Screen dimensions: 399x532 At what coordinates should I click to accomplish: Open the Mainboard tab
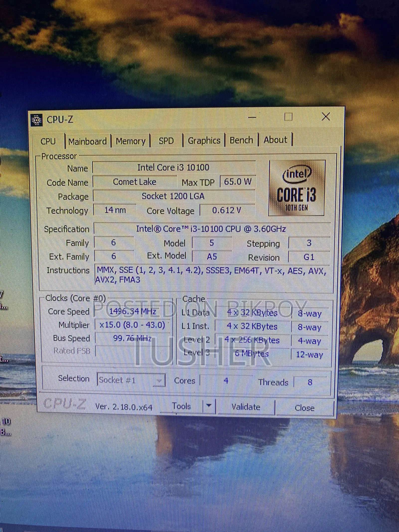point(87,141)
